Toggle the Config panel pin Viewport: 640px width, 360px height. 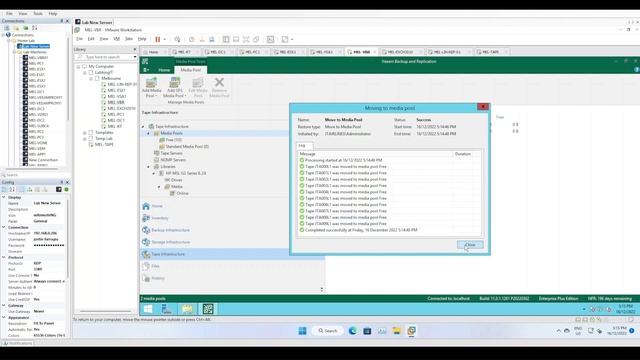point(62,182)
